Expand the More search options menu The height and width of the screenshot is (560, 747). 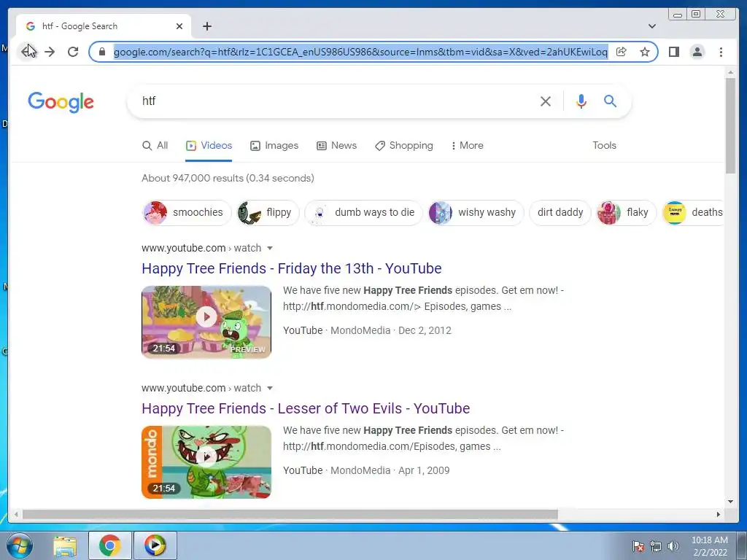point(467,145)
